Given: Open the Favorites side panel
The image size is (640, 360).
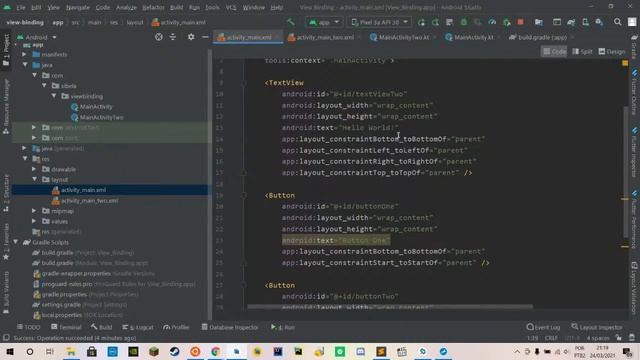Looking at the screenshot, I should (x=6, y=242).
